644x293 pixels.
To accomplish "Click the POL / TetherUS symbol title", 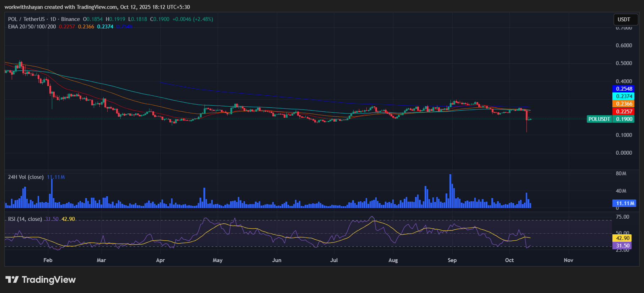I will tap(26, 19).
